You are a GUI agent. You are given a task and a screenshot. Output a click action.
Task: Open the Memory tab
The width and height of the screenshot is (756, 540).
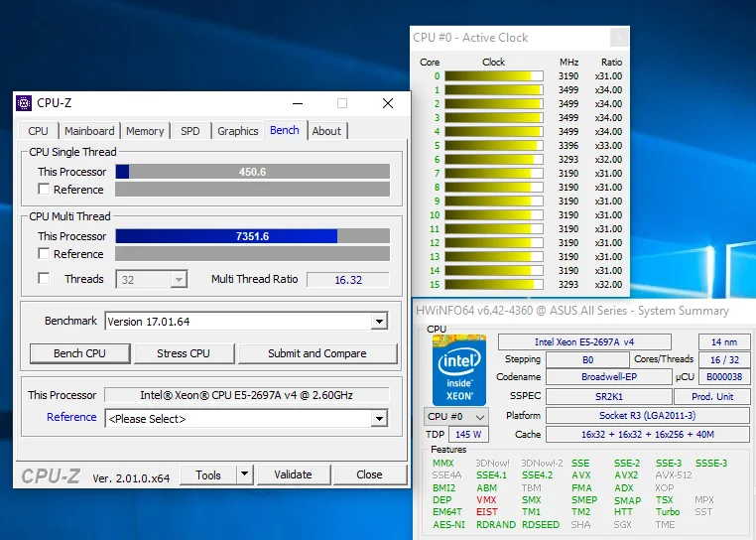145,131
